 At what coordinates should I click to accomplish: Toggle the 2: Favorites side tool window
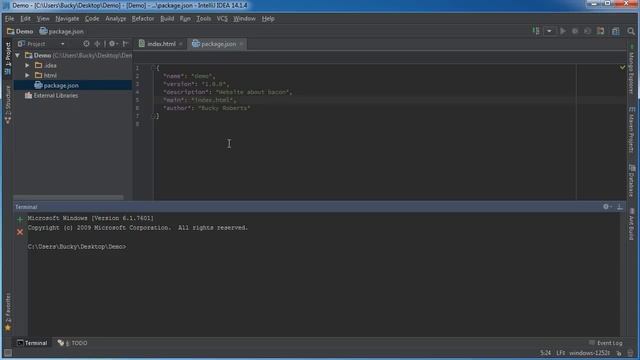8,312
